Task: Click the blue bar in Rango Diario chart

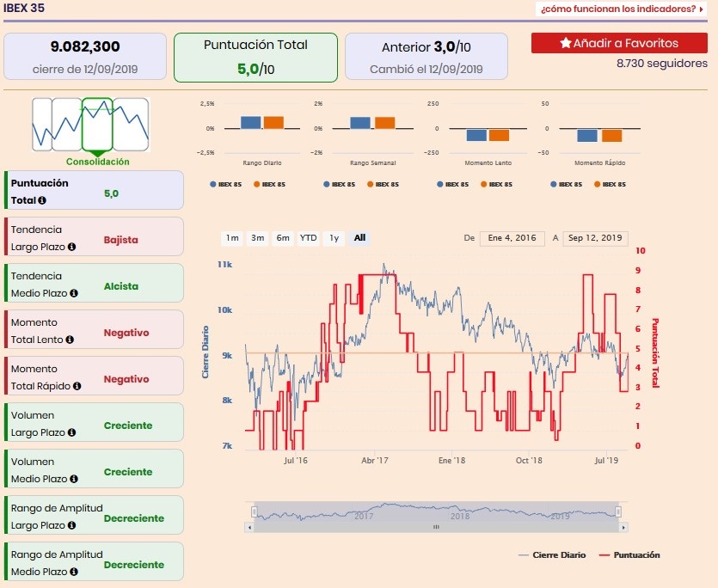Action: point(250,122)
